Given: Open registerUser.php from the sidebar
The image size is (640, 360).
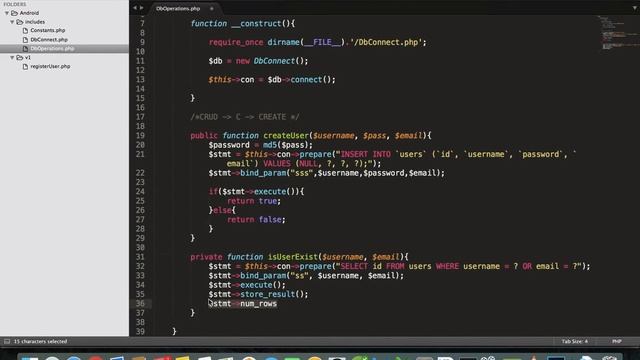Looking at the screenshot, I should 50,66.
